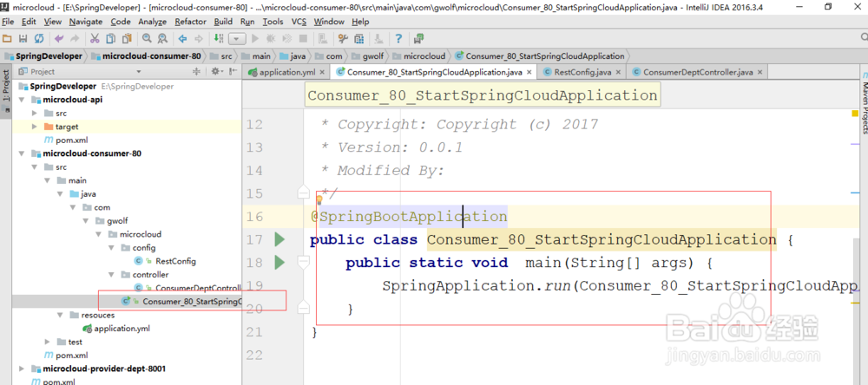This screenshot has height=385, width=868.
Task: Collapse the controller package arrow
Action: 111,275
